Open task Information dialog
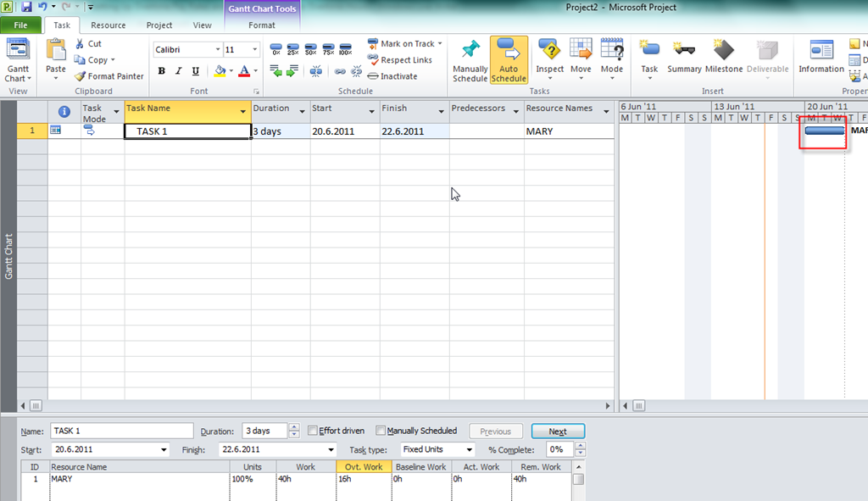The height and width of the screenshot is (501, 868). click(821, 57)
